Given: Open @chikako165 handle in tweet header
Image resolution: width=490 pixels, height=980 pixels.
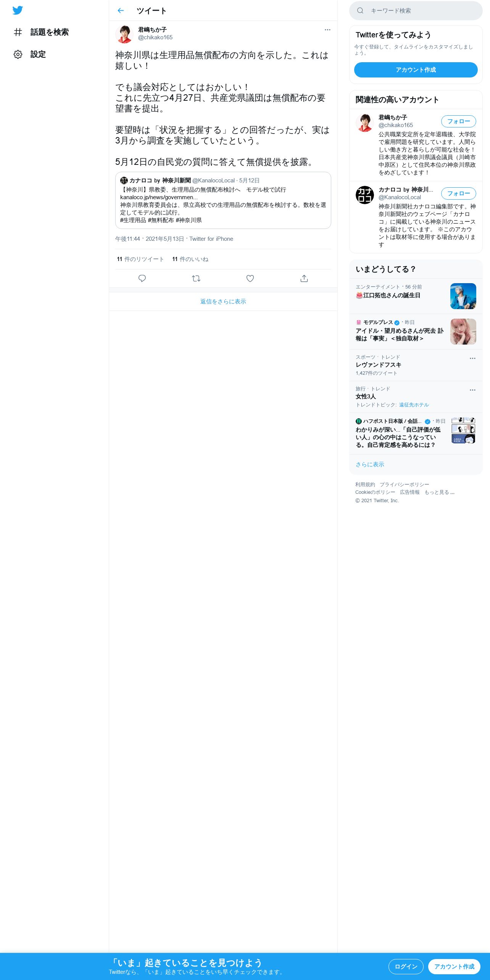Looking at the screenshot, I should [155, 37].
